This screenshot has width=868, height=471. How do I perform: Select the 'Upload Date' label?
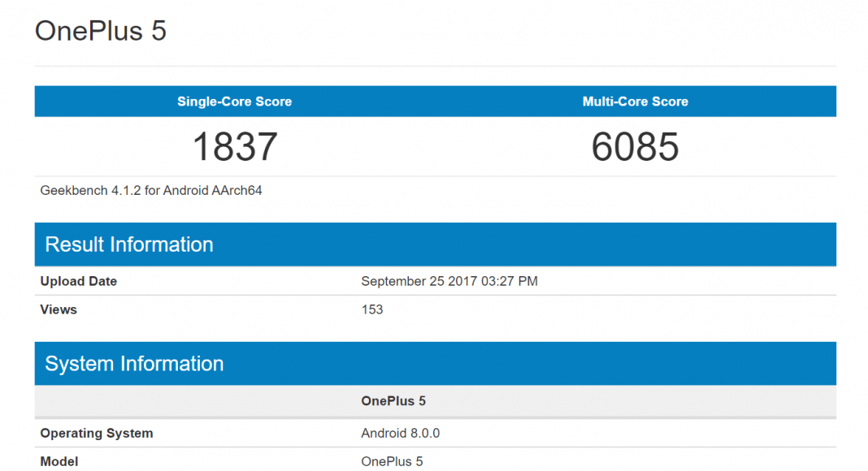pyautogui.click(x=79, y=282)
